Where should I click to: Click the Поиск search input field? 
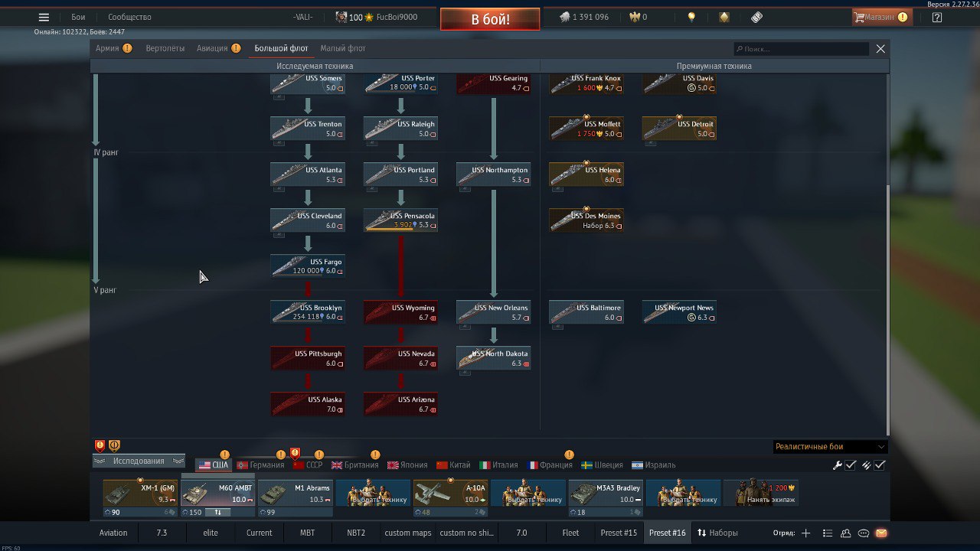[x=802, y=49]
